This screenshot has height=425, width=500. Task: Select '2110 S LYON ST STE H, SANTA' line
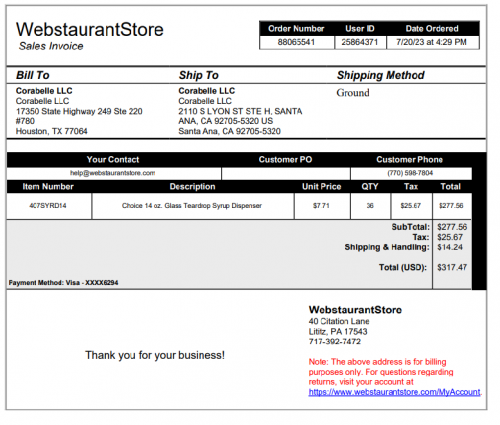point(240,111)
